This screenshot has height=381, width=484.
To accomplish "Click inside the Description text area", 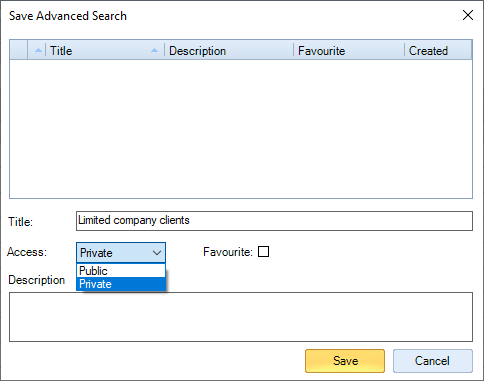I will tap(241, 317).
